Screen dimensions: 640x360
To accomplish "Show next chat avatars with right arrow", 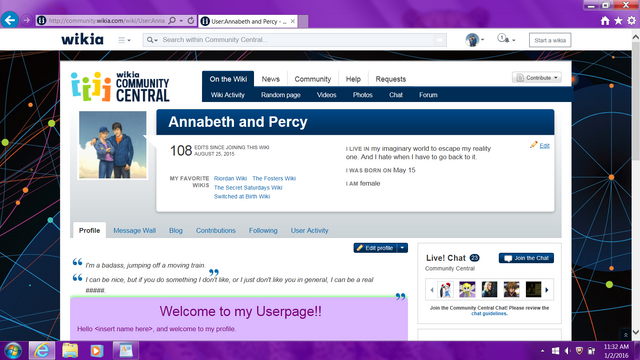I will (x=547, y=290).
